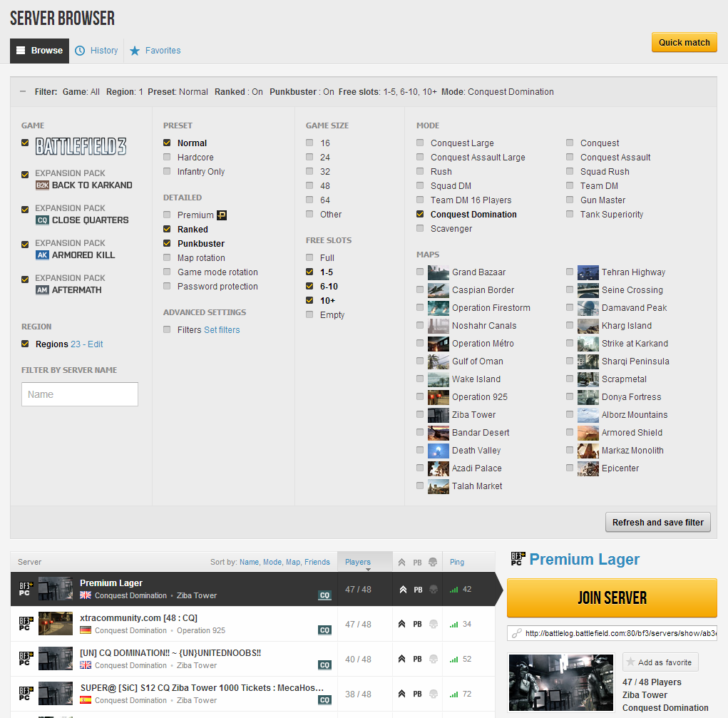Click the CQ badge on Premium Lager row
728x718 pixels.
[324, 595]
